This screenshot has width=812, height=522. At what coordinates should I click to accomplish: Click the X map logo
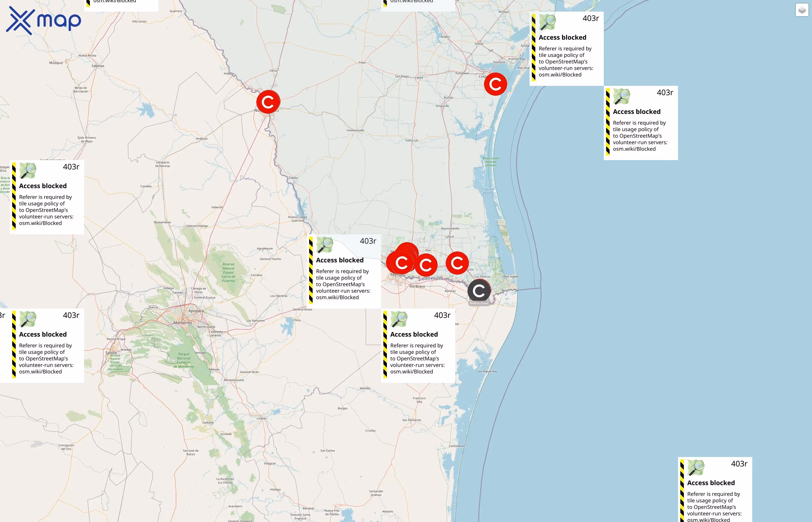pyautogui.click(x=43, y=21)
